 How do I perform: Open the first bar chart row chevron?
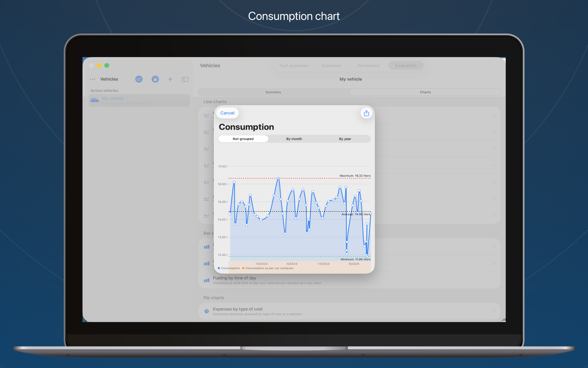point(494,247)
